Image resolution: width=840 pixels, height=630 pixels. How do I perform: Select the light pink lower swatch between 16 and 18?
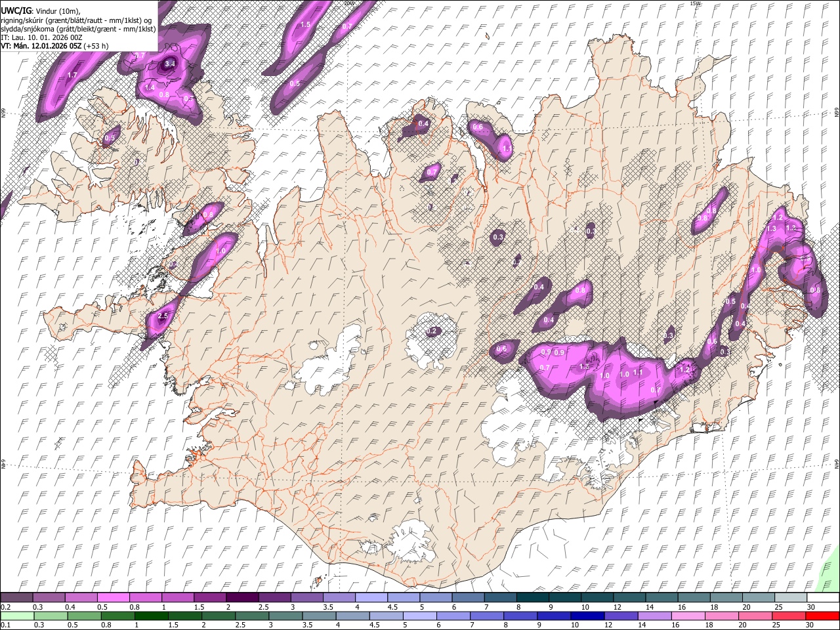click(x=688, y=616)
